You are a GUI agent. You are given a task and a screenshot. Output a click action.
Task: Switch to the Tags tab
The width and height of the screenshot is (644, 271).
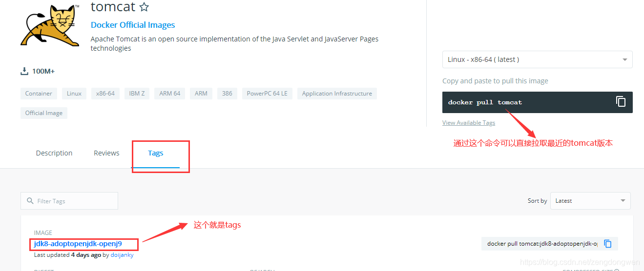[x=156, y=153]
